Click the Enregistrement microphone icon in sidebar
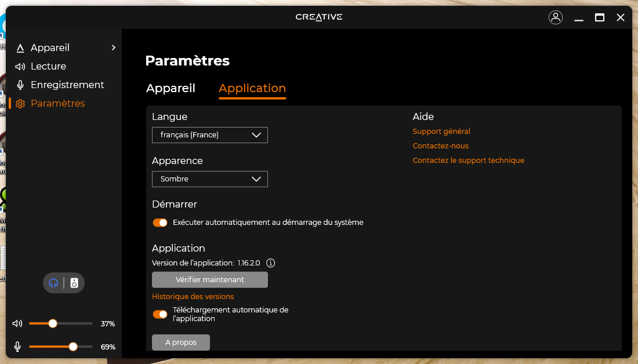The height and width of the screenshot is (364, 638). 20,85
